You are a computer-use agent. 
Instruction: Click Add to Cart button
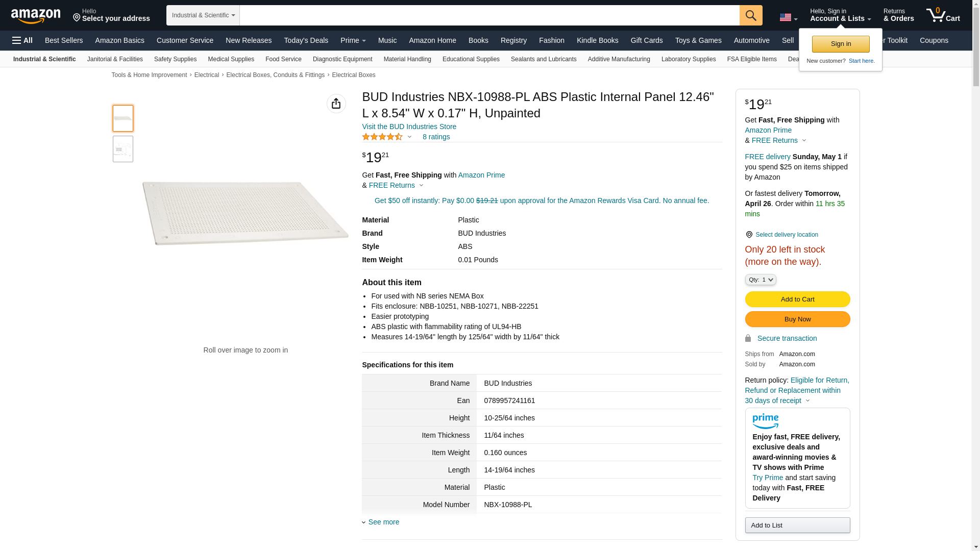pyautogui.click(x=797, y=299)
